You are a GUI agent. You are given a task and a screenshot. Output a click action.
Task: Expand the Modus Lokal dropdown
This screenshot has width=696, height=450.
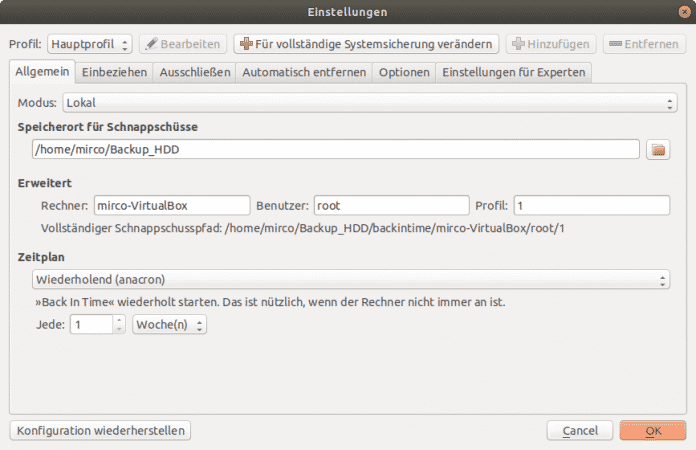click(x=370, y=103)
